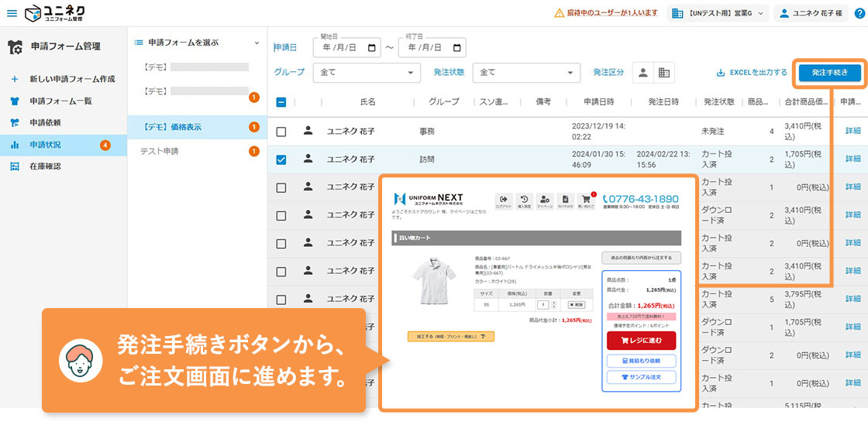Open the calendar picker for 終了日
Screen dimensions: 868x432
(x=457, y=47)
